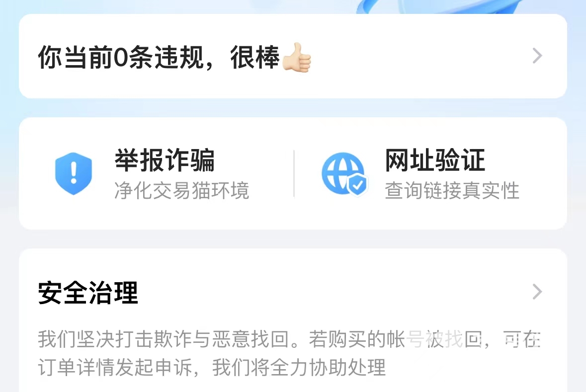Tap the globe icon for 网址验证

click(x=344, y=173)
